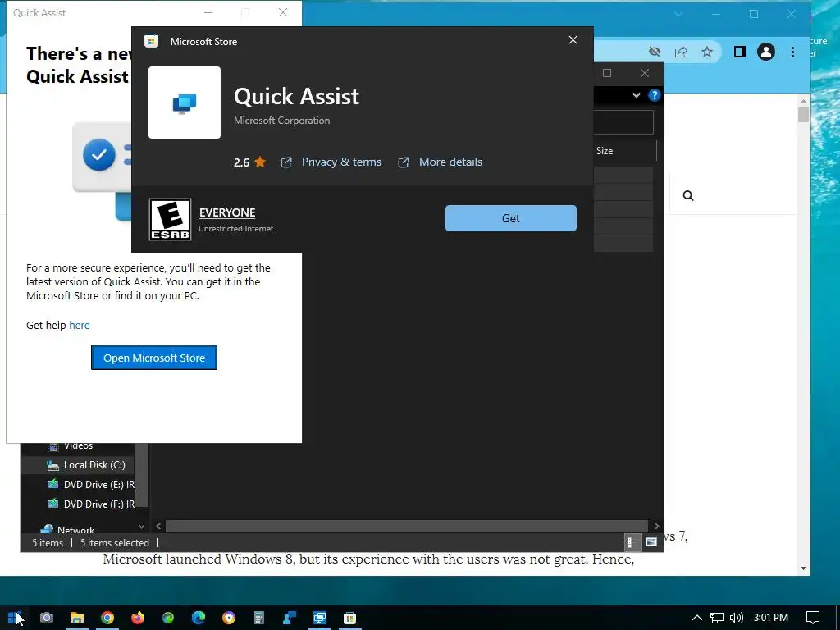Open File Explorer from the taskbar
Viewport: 840px width, 630px height.
[77, 618]
